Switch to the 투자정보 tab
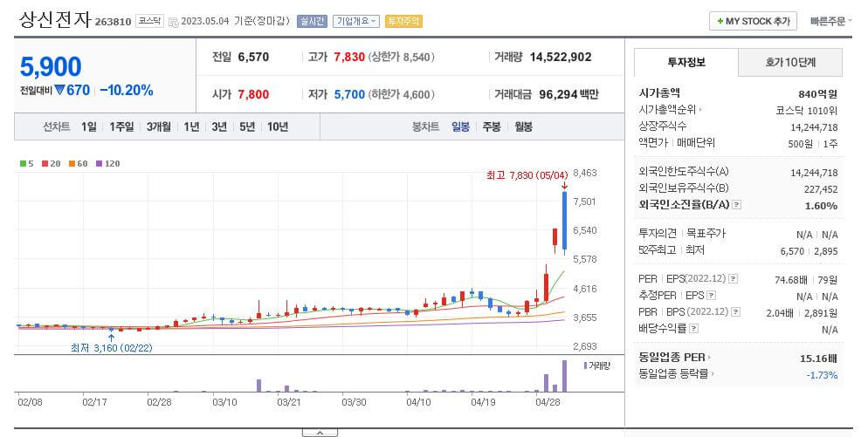Image resolution: width=868 pixels, height=437 pixels. [685, 62]
